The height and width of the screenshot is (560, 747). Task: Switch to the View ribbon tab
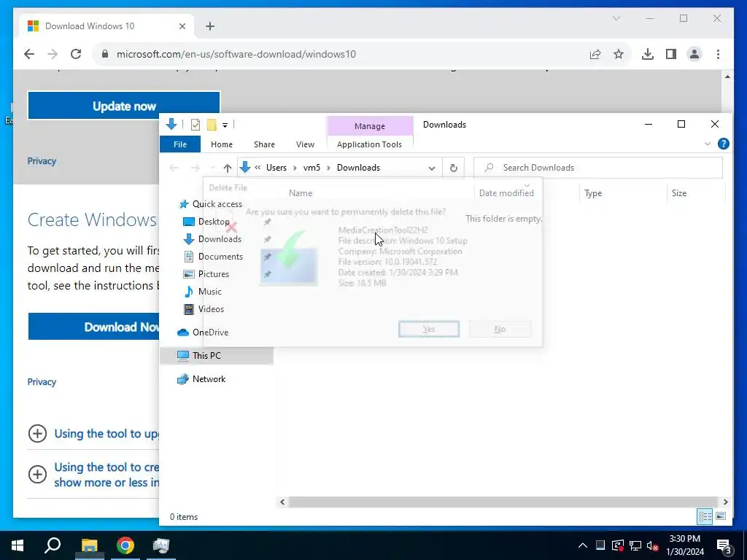(305, 144)
